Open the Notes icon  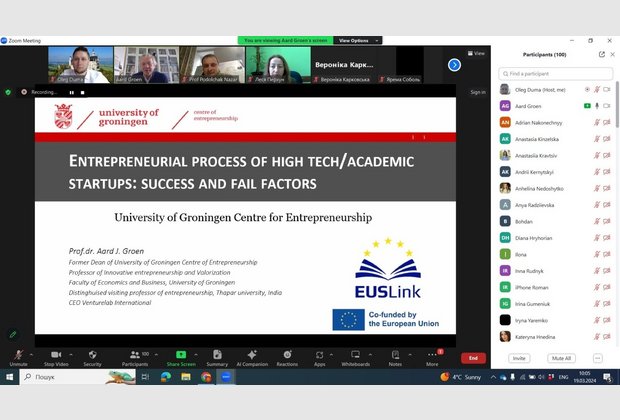(395, 354)
